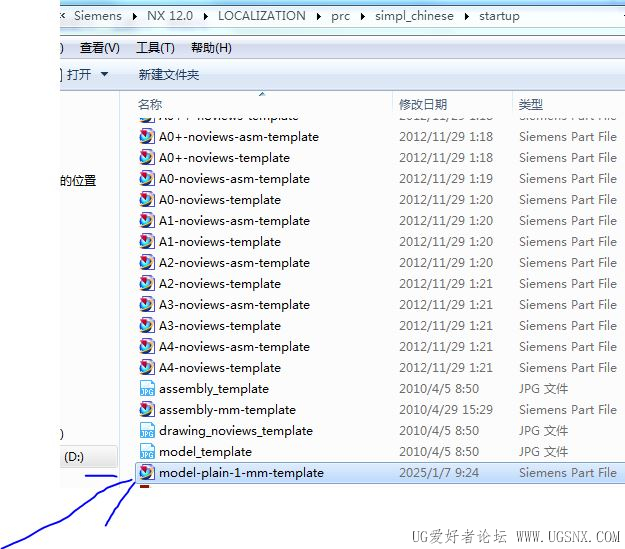Screen dimensions: 625x549
Task: Select file name drawing_noviews_template
Action: point(236,431)
